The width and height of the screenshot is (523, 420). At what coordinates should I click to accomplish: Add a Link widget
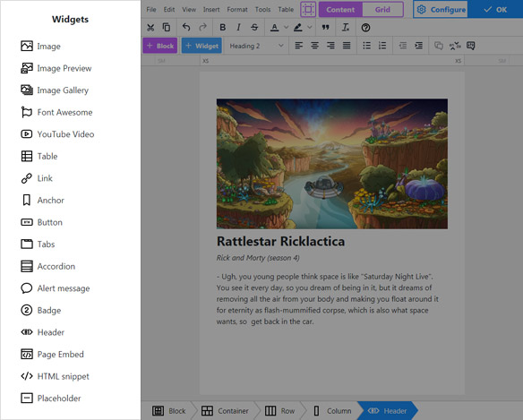click(37, 178)
